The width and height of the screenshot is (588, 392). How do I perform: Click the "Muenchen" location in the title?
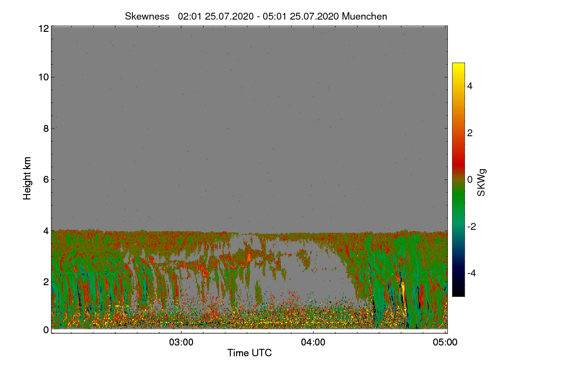coord(365,16)
